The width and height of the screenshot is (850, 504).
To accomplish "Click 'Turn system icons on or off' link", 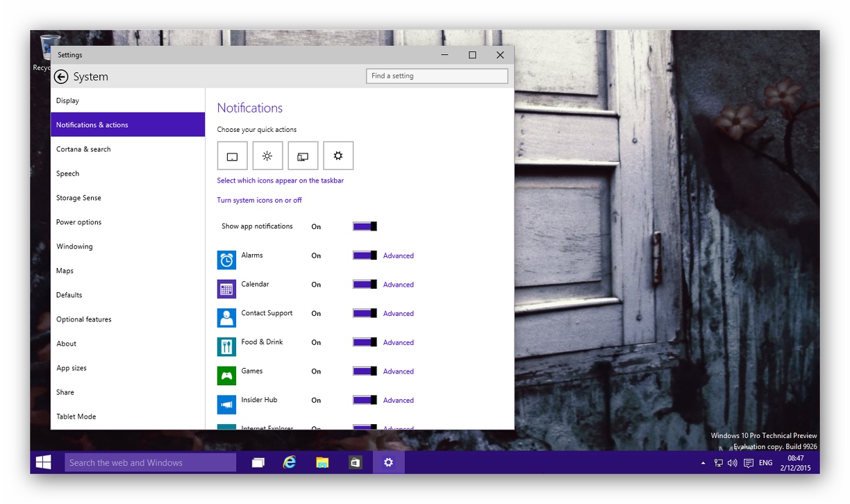I will 260,200.
